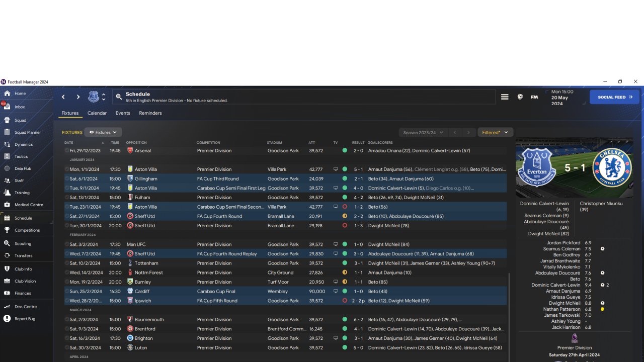Screen dimensions: 644x362
Task: Switch to the Reminders tab
Action: point(150,113)
